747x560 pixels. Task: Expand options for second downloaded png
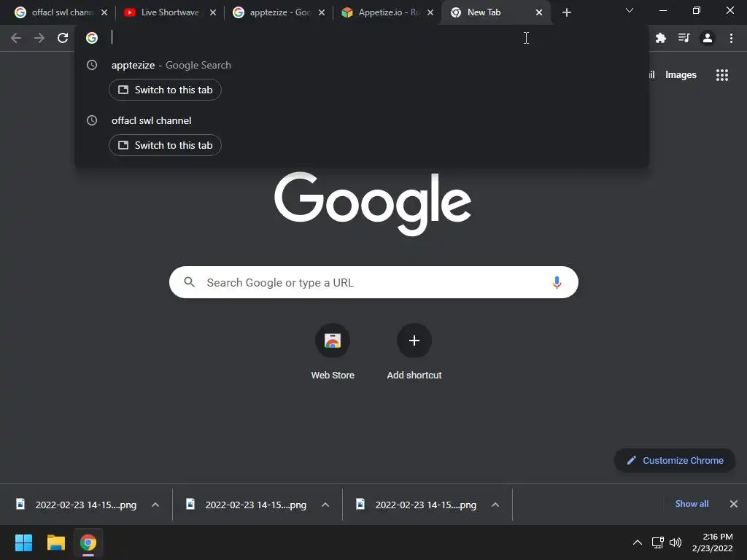[325, 505]
